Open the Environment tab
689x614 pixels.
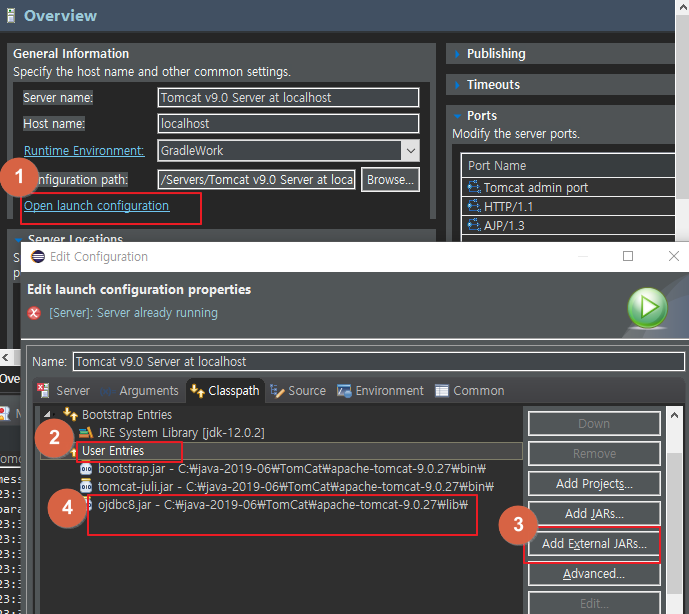point(380,391)
